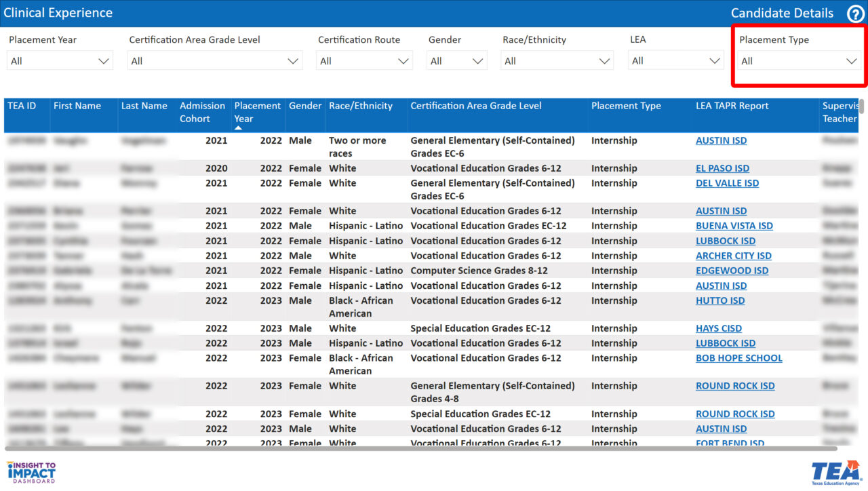This screenshot has height=491, width=868.
Task: Click the vertical table scrollbar thumb
Action: point(862,106)
